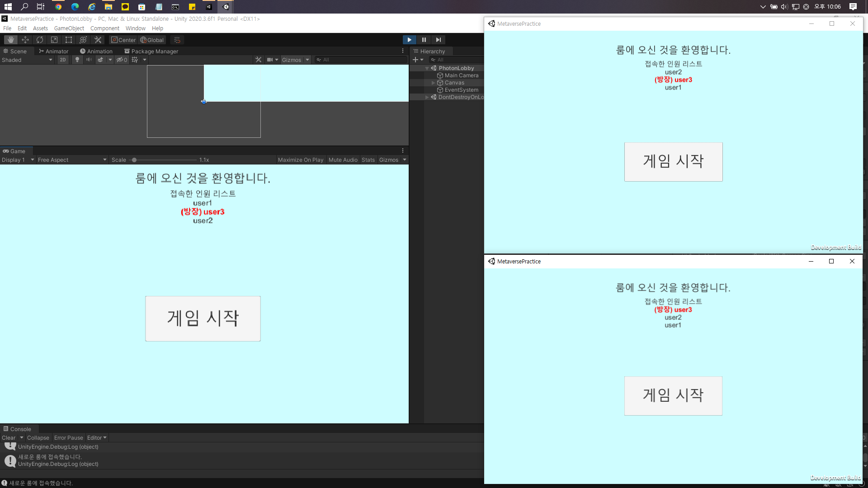Image resolution: width=868 pixels, height=488 pixels.
Task: Select the Rect Transform tool
Action: (68, 40)
